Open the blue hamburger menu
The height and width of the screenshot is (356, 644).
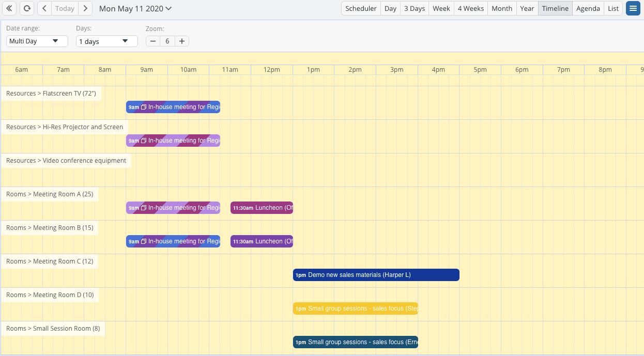click(633, 8)
